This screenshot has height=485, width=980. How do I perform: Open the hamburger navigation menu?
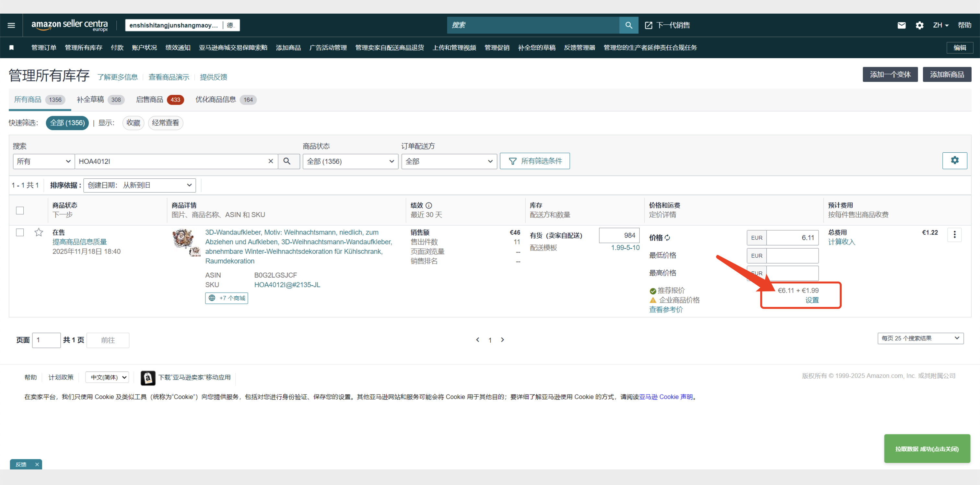[11, 25]
